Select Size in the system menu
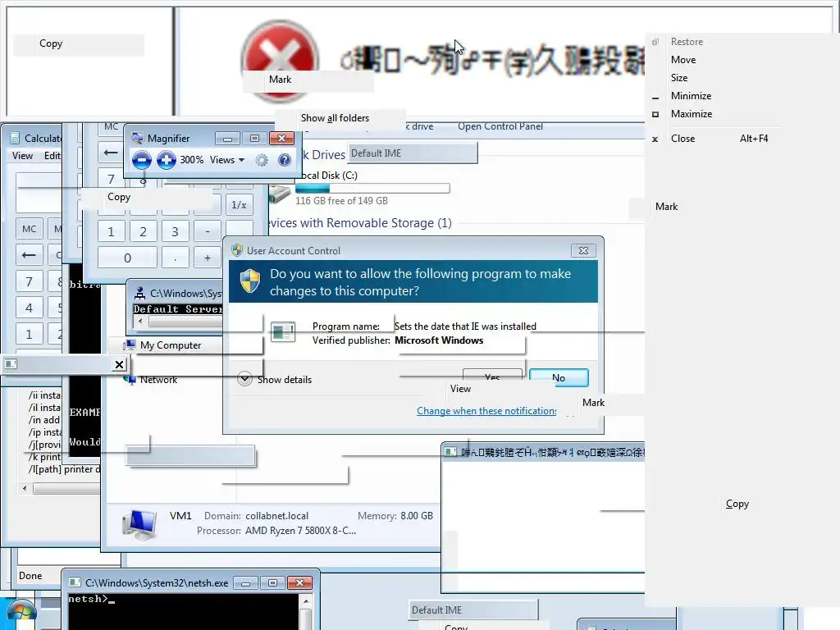840x630 pixels. coord(678,78)
